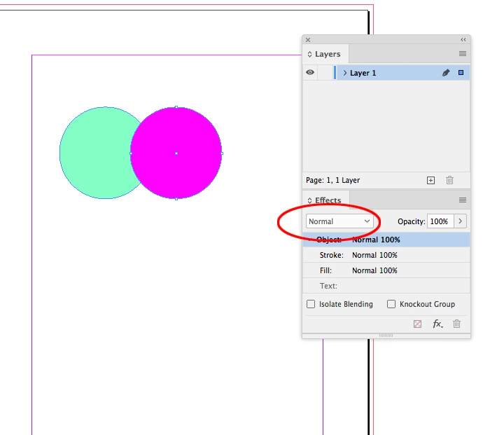Viewport: 504px width, 435px height.
Task: Close the floating panel group
Action: pyautogui.click(x=308, y=40)
